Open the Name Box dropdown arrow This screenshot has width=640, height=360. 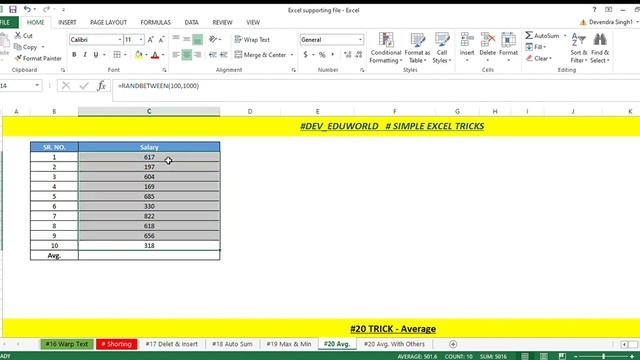(x=37, y=86)
